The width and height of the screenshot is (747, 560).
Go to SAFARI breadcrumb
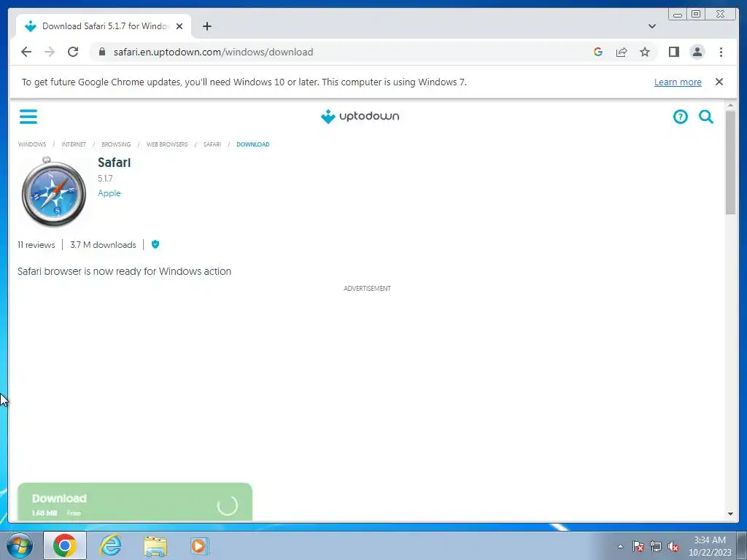pos(212,144)
